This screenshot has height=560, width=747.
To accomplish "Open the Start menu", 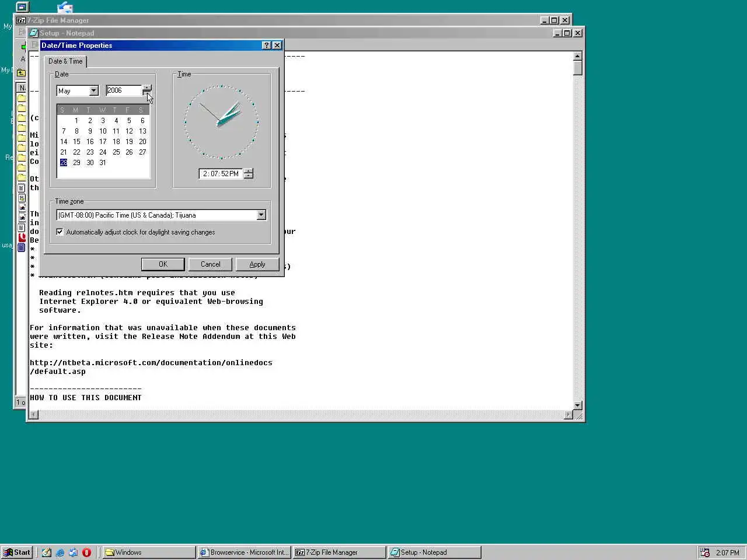I will [16, 552].
